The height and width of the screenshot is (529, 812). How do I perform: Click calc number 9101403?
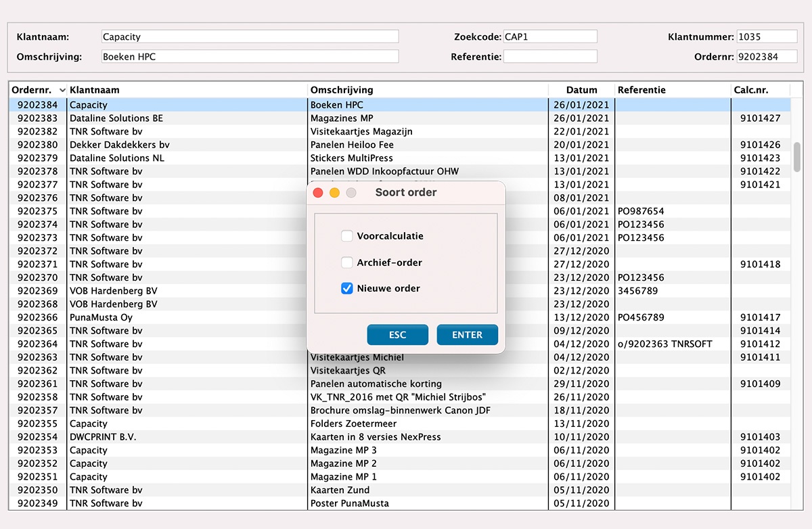(x=760, y=437)
